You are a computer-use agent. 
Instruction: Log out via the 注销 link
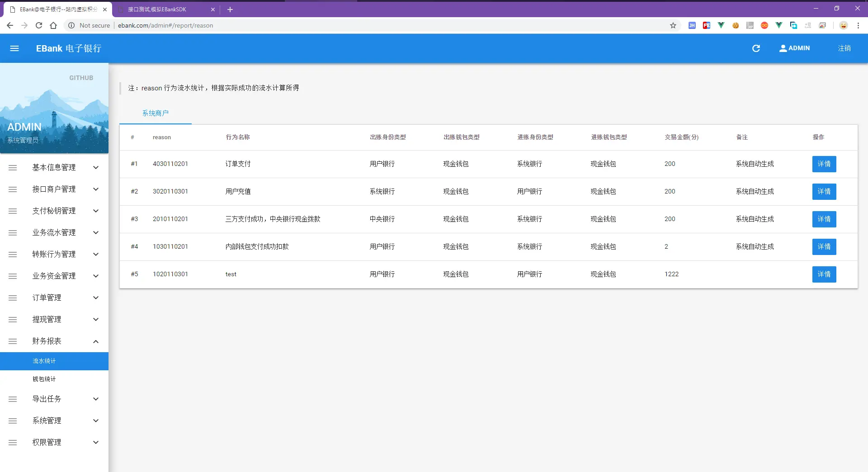844,48
